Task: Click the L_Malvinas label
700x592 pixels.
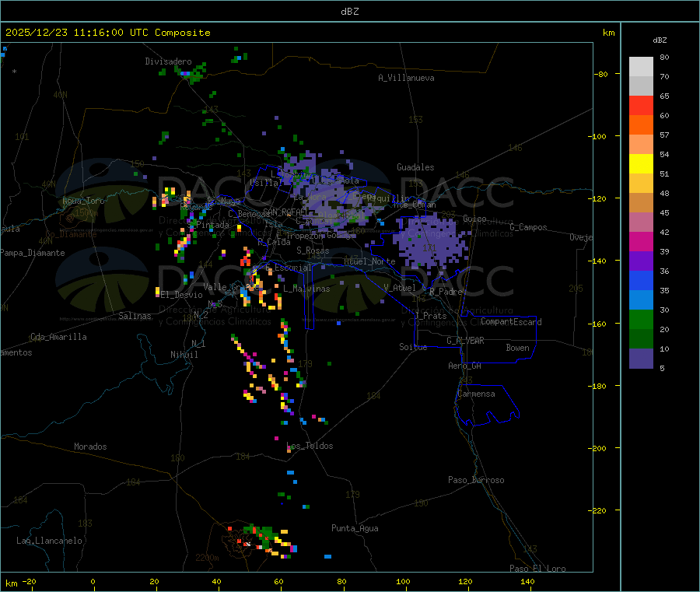Action: [x=306, y=289]
